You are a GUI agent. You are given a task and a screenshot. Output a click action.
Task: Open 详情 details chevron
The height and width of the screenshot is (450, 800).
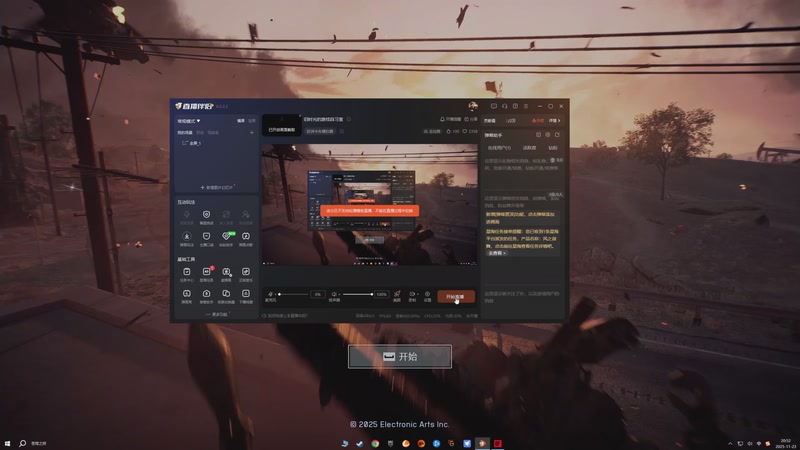(x=555, y=120)
